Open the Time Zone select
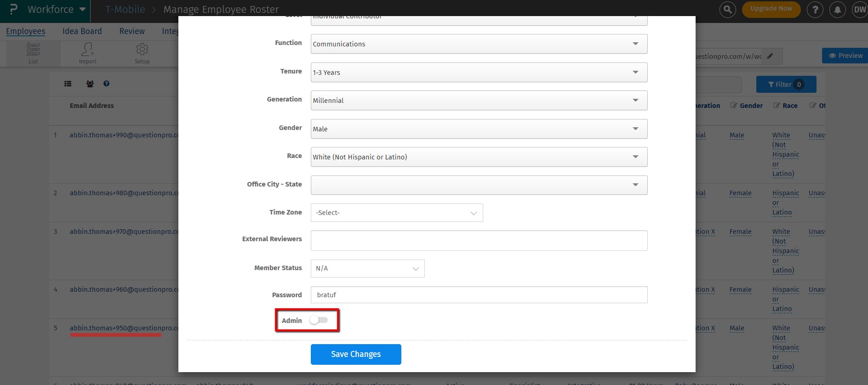Viewport: 868px width, 385px height. click(x=396, y=213)
